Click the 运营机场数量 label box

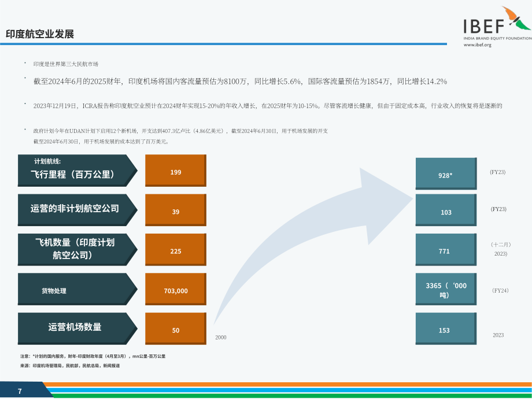click(x=77, y=328)
